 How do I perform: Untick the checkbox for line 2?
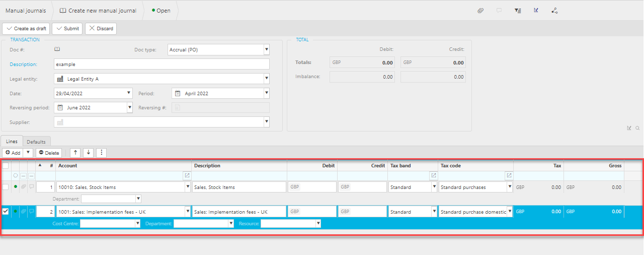pyautogui.click(x=6, y=212)
